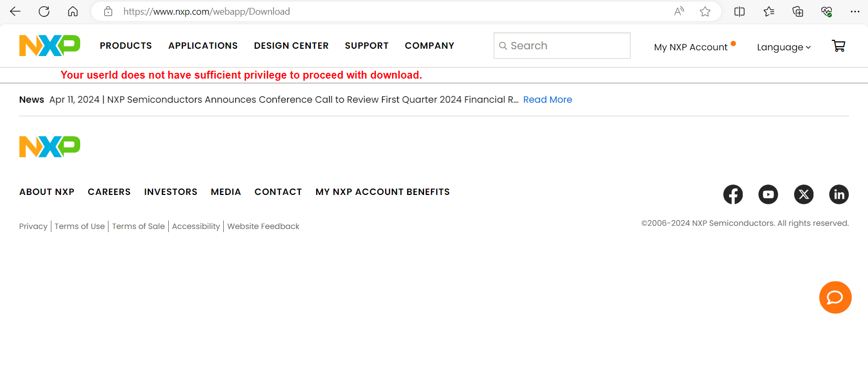Add page to favorites star icon
Viewport: 868px width, 382px height.
pos(705,12)
